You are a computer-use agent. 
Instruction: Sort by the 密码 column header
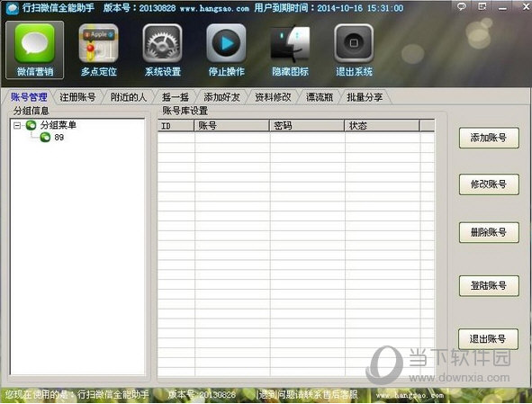pos(307,126)
